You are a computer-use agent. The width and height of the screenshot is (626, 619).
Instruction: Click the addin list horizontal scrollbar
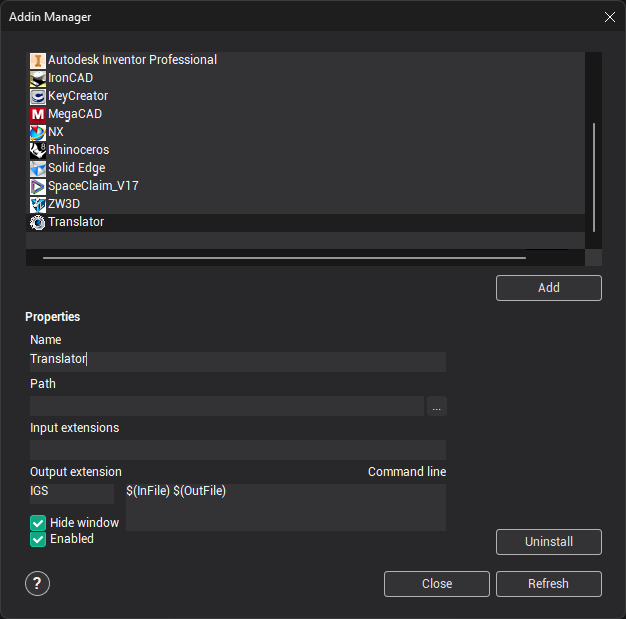tap(284, 258)
